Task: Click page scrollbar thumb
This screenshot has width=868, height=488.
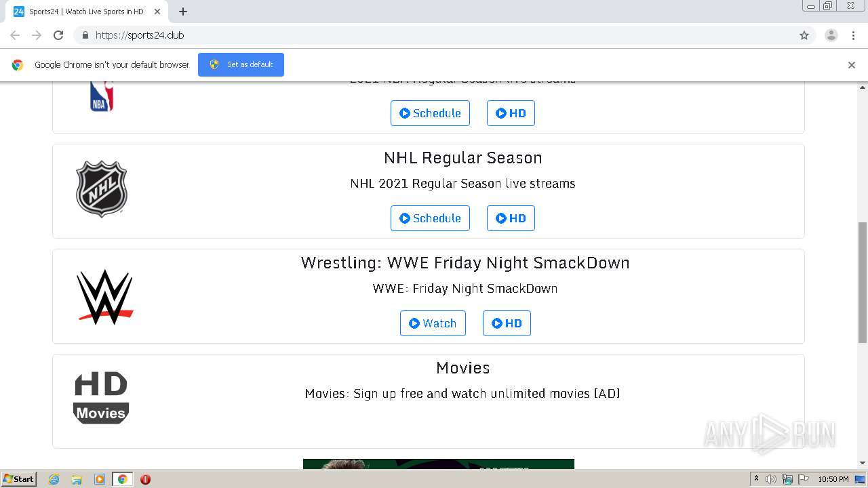Action: pyautogui.click(x=863, y=283)
